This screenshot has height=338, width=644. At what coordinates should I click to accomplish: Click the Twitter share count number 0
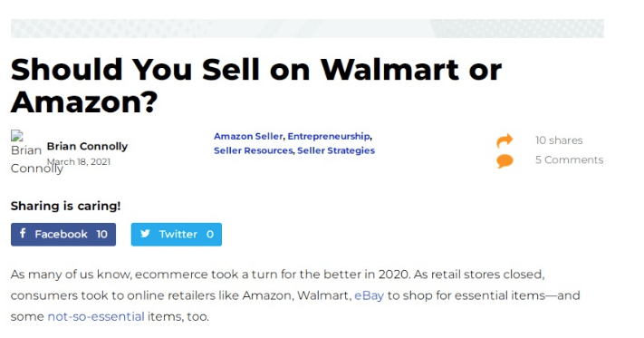coord(210,234)
